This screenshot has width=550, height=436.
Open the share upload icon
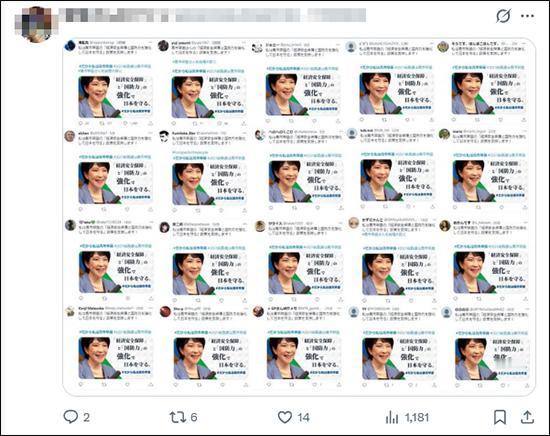click(x=527, y=417)
